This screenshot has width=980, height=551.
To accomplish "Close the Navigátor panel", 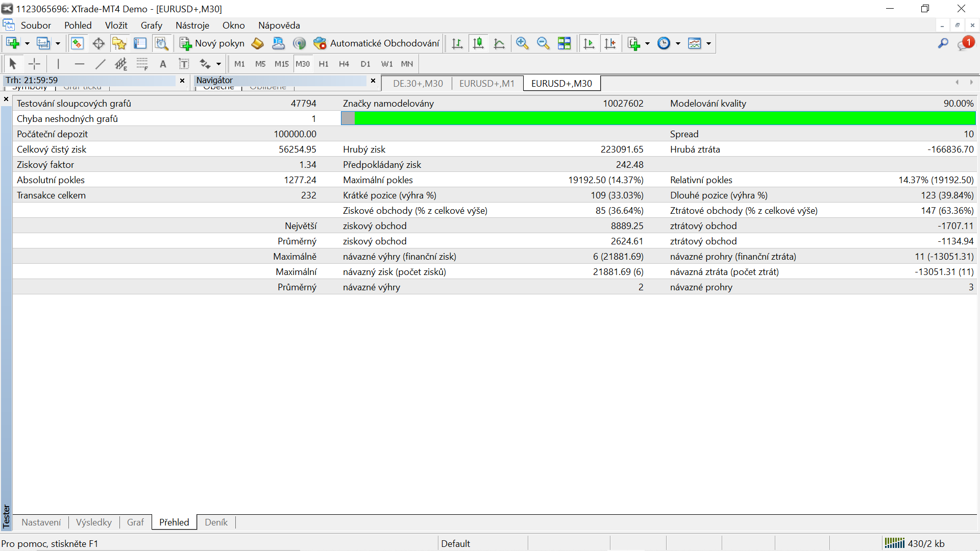I will tap(373, 81).
